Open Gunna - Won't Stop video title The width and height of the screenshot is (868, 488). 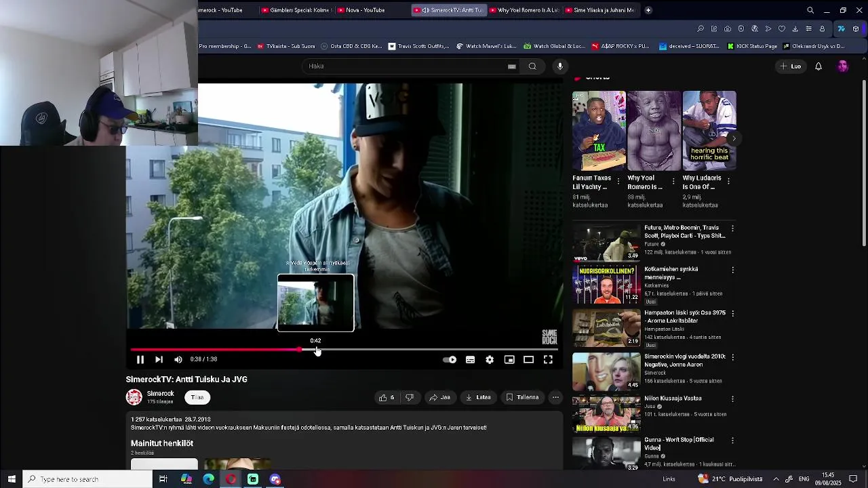tap(679, 443)
